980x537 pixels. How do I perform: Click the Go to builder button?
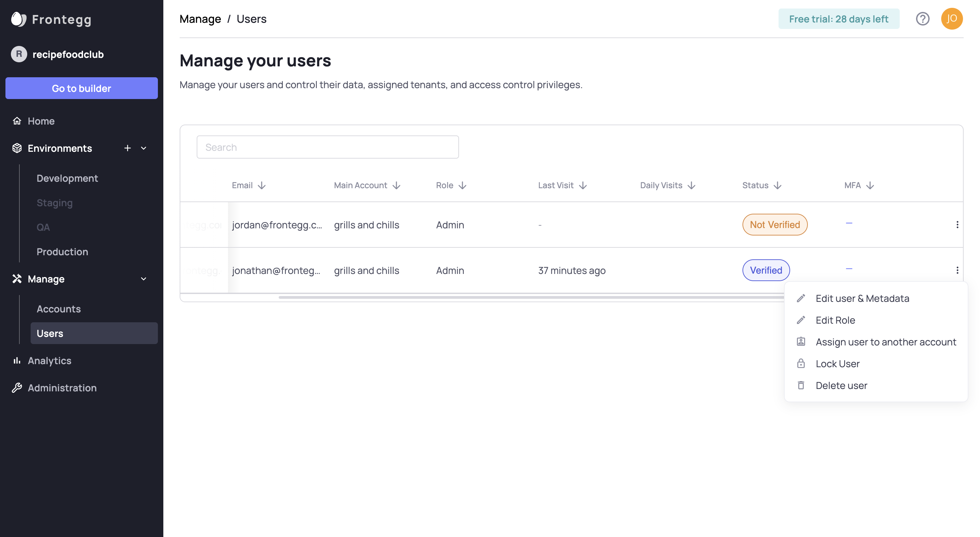click(81, 88)
